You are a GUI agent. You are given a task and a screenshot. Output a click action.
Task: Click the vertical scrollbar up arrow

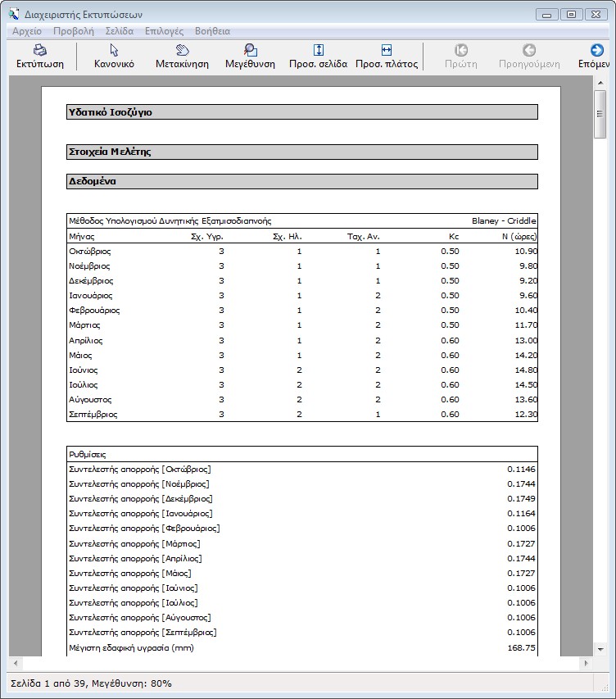point(600,83)
